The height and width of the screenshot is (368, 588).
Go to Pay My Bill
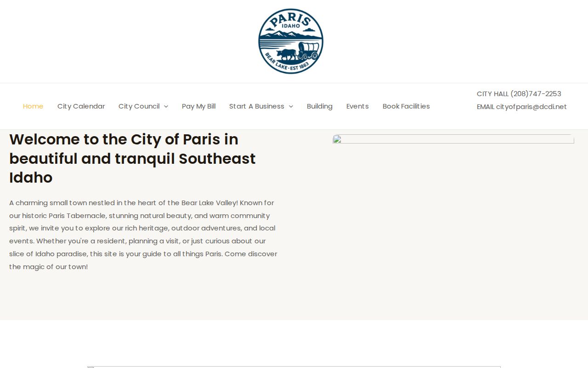(x=198, y=106)
